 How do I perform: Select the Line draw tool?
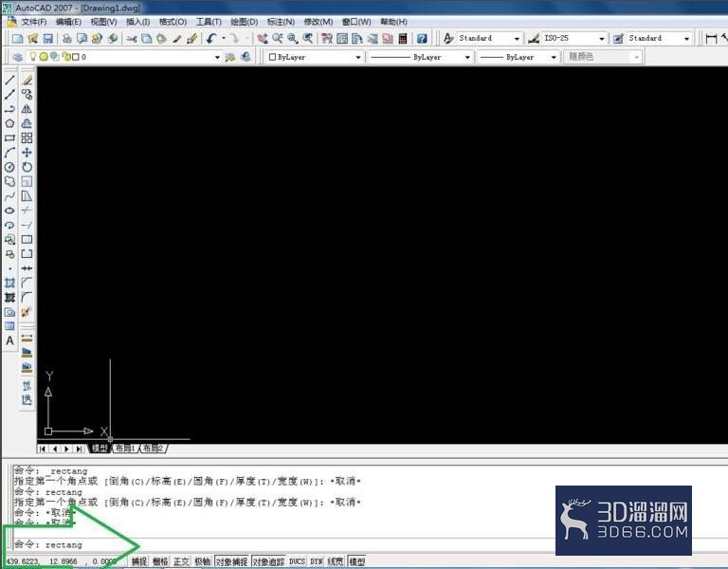coord(9,80)
